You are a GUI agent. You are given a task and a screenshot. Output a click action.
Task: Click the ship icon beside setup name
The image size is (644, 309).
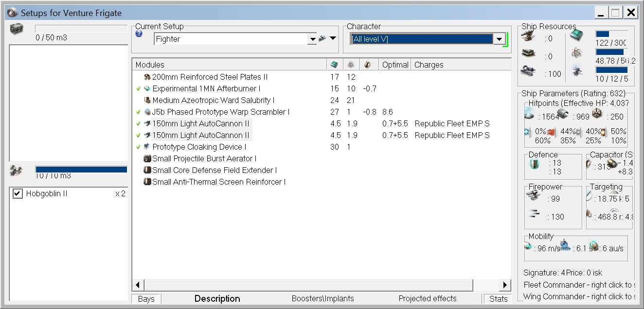click(322, 38)
